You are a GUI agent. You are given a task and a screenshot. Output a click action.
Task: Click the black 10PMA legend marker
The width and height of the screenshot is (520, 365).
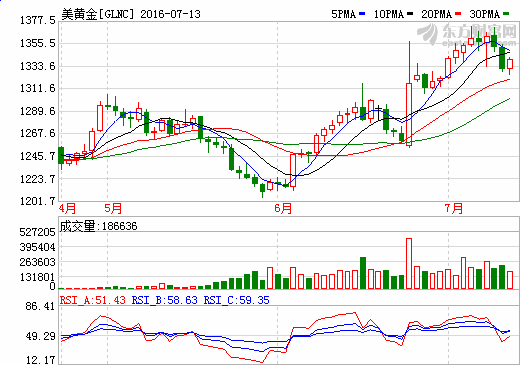[x=410, y=14]
